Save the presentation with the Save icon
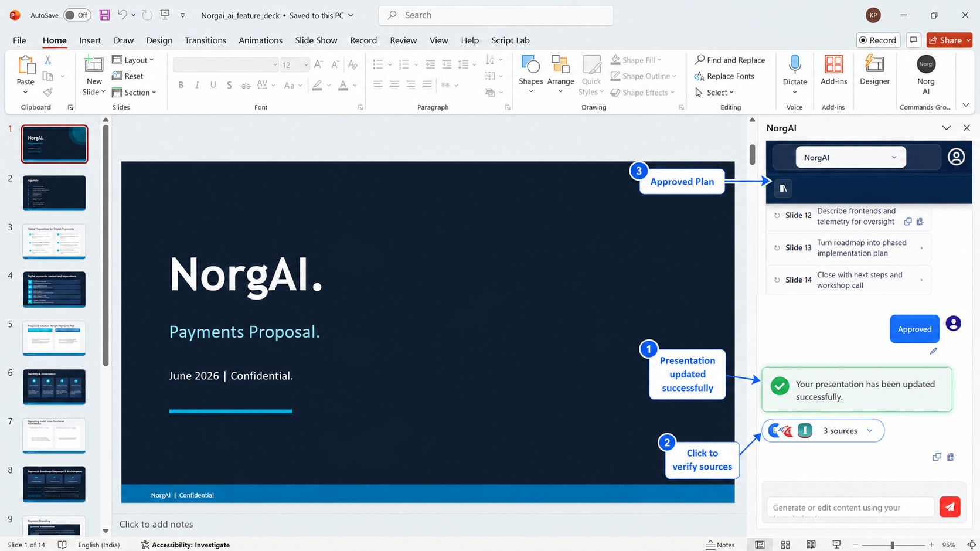 [x=104, y=15]
